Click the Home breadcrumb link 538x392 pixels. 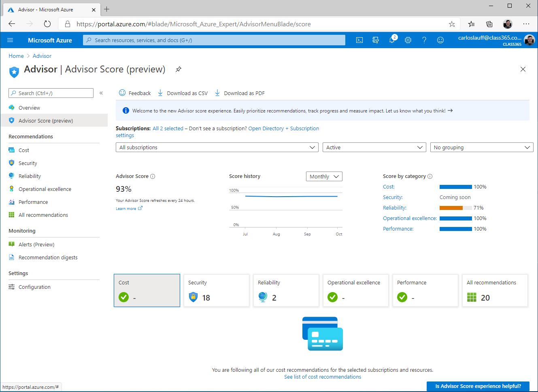[x=16, y=56]
